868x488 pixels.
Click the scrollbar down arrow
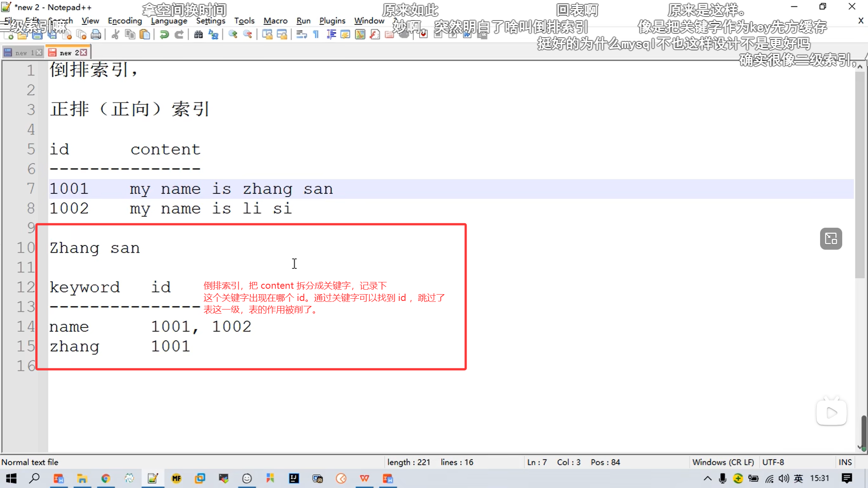coord(860,447)
